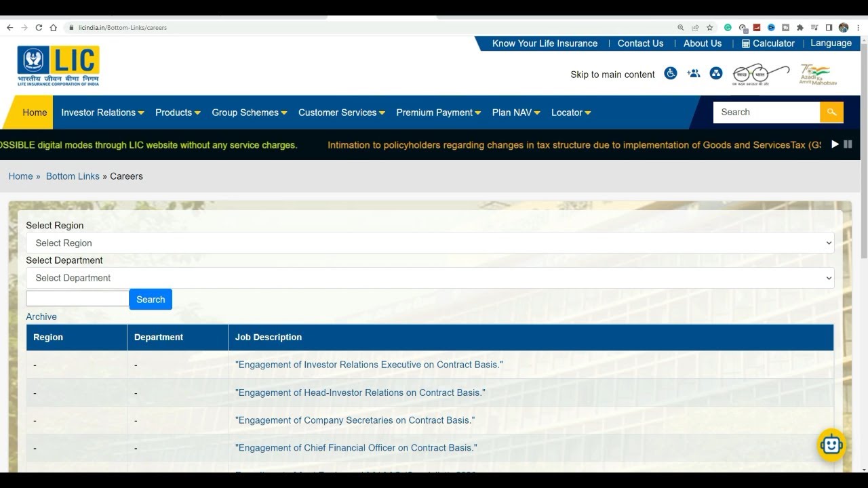The width and height of the screenshot is (868, 488).
Task: Open accessibility options wheelchair icon
Action: click(671, 73)
